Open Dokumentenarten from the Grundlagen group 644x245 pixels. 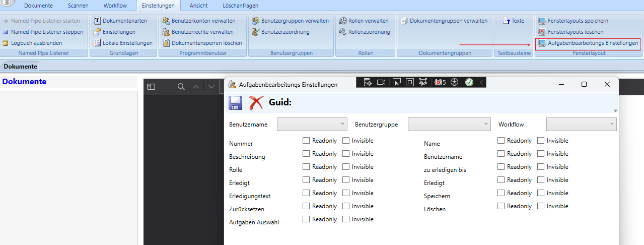tap(120, 21)
